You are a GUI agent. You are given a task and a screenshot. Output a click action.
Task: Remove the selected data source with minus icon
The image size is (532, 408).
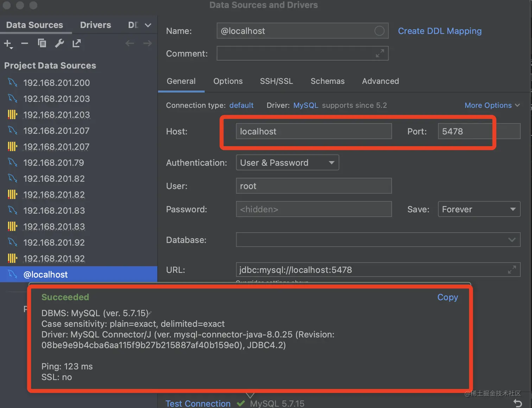(25, 43)
